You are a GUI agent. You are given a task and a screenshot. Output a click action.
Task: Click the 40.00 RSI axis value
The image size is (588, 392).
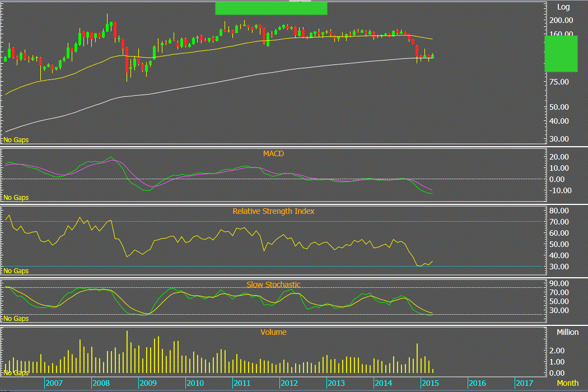(x=559, y=255)
